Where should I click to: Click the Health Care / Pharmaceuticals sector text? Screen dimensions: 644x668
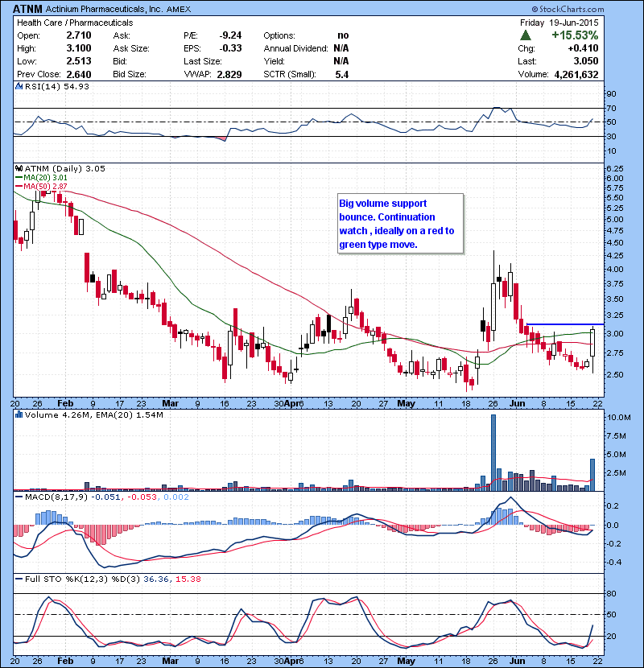coord(75,23)
